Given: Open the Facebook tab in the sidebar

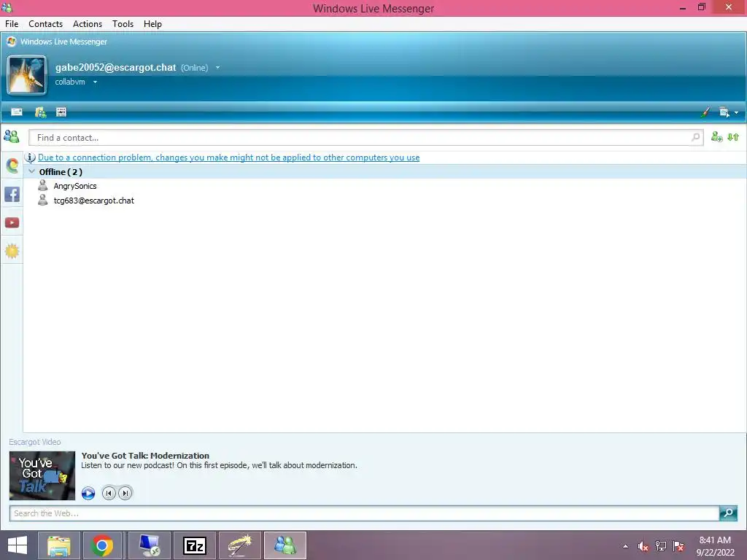Looking at the screenshot, I should pos(12,194).
